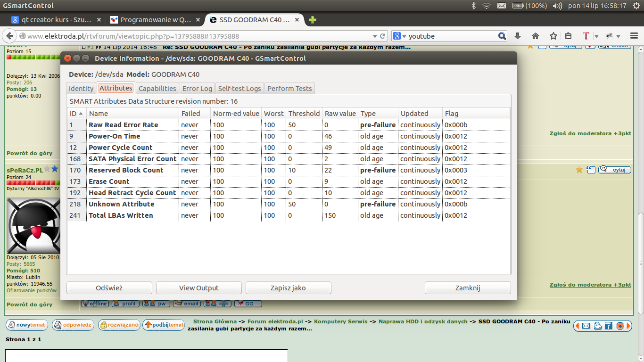This screenshot has height=362, width=644.
Task: Select the Reserved Block Count row
Action: coord(289,170)
